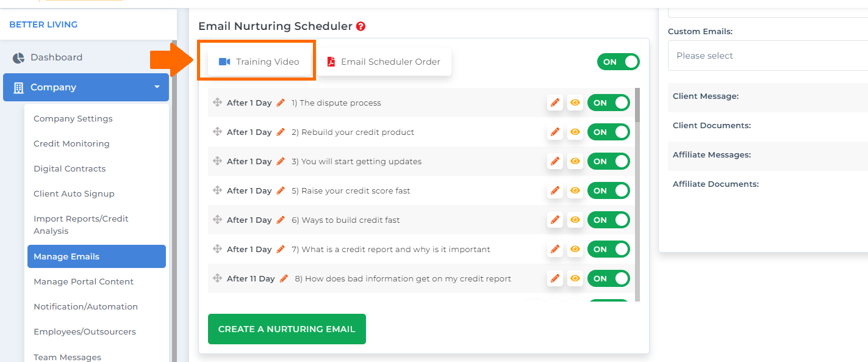868x362 pixels.
Task: Edit 'The dispute process' email with pencil button
Action: point(555,103)
